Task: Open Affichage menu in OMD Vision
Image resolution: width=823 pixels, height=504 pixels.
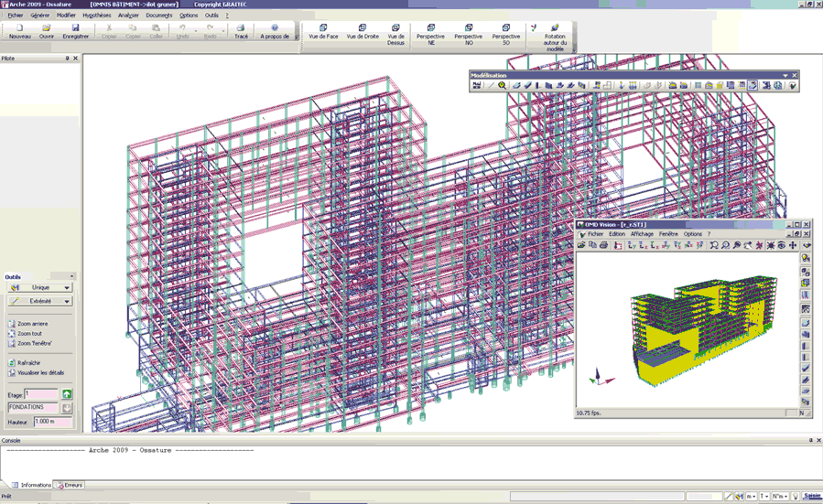Action: pyautogui.click(x=642, y=234)
